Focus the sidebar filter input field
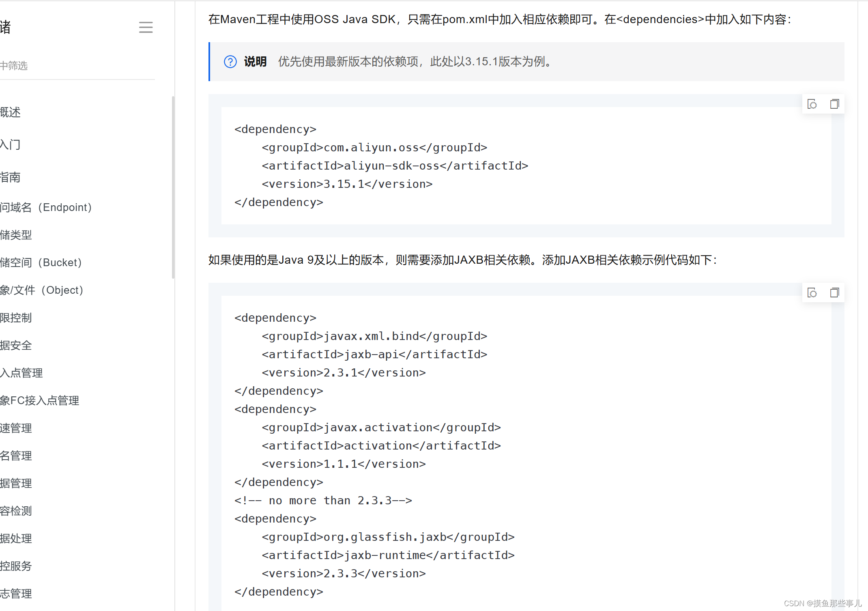The height and width of the screenshot is (611, 868). (x=77, y=66)
